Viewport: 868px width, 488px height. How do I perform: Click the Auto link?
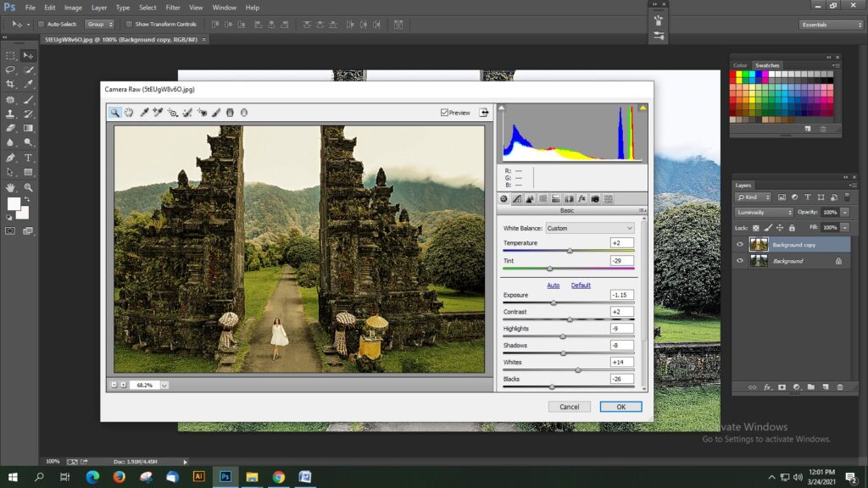click(553, 286)
